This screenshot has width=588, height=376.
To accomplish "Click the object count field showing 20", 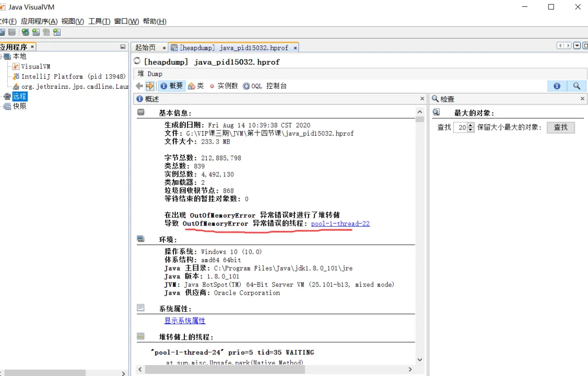I will [461, 127].
